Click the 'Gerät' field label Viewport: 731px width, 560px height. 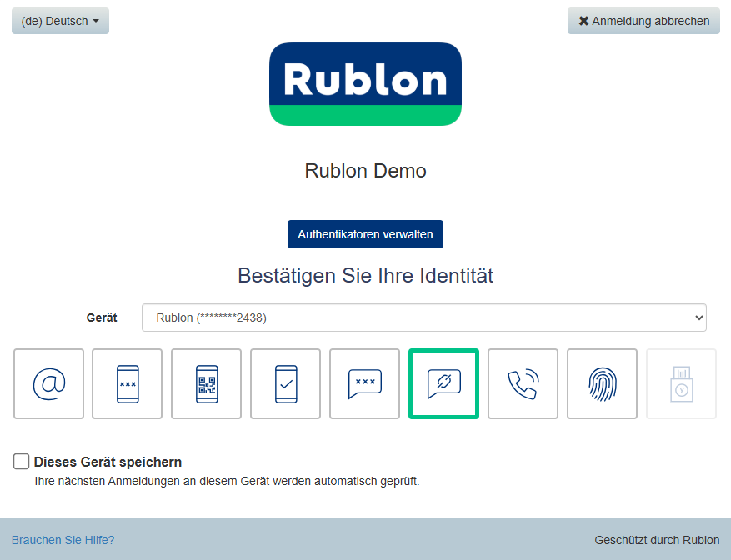[102, 317]
